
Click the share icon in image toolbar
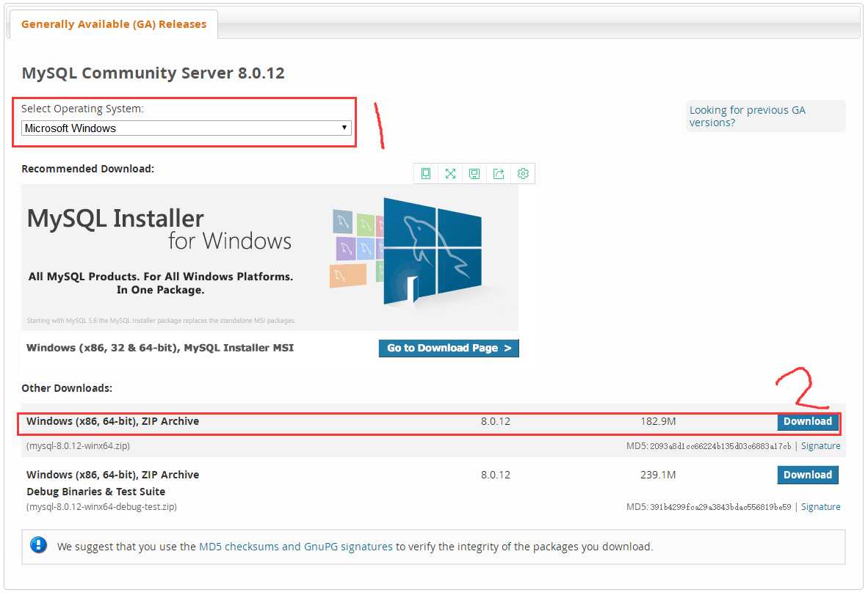[499, 174]
